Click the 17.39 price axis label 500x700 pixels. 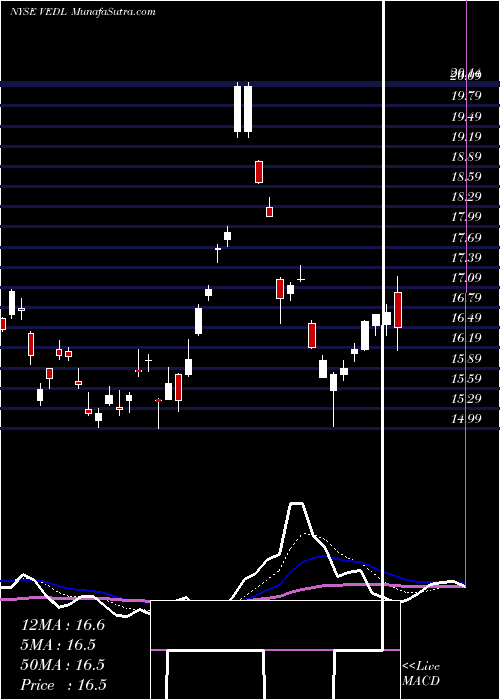[466, 258]
